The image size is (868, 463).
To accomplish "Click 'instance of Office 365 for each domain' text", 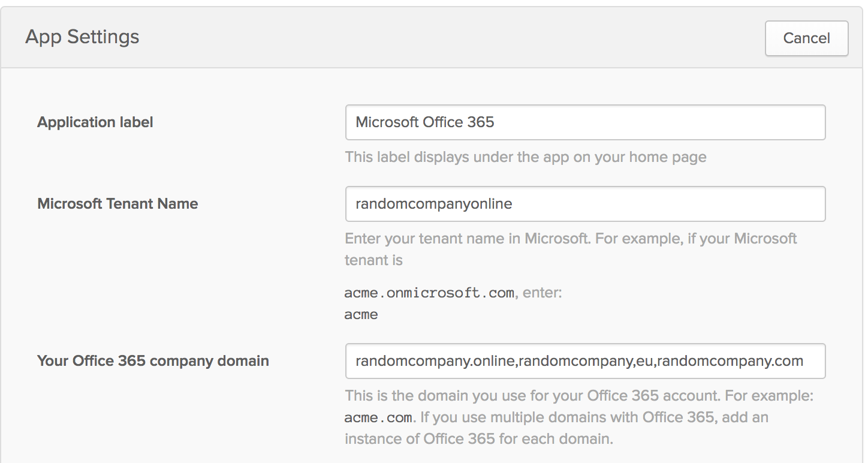I will coord(479,439).
